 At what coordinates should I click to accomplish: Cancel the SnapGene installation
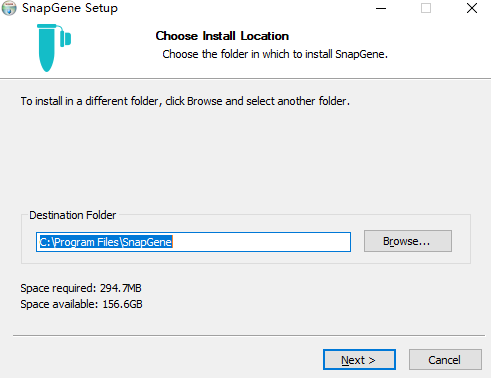coord(445,360)
